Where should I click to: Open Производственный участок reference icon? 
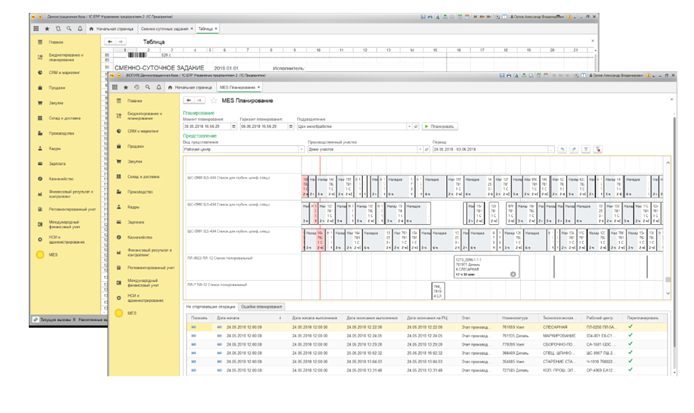click(x=427, y=150)
